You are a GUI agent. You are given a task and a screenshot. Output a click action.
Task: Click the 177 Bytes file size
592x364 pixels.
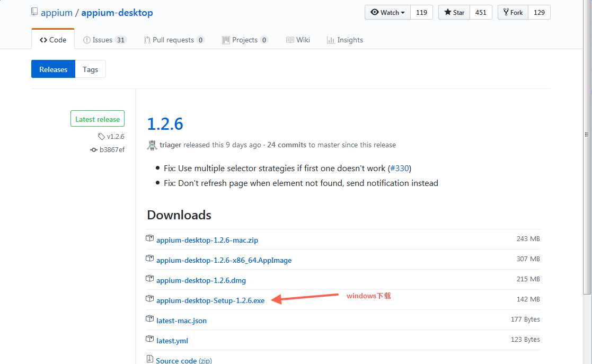coord(525,319)
